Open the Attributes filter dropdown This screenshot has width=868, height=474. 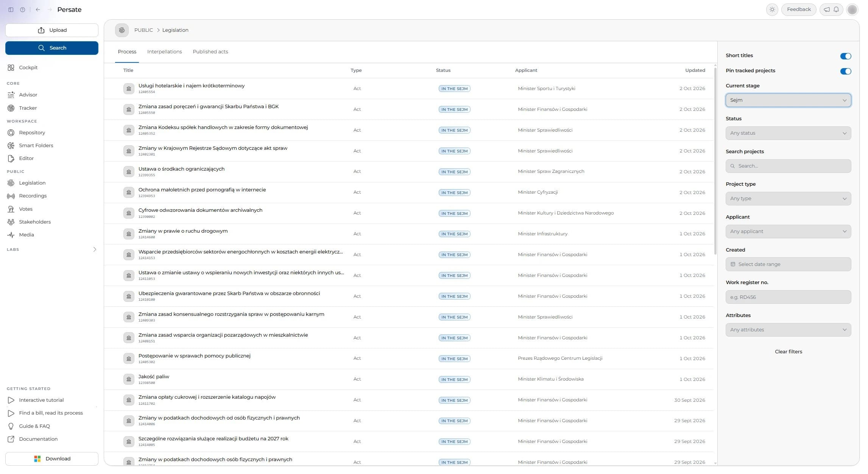point(788,330)
